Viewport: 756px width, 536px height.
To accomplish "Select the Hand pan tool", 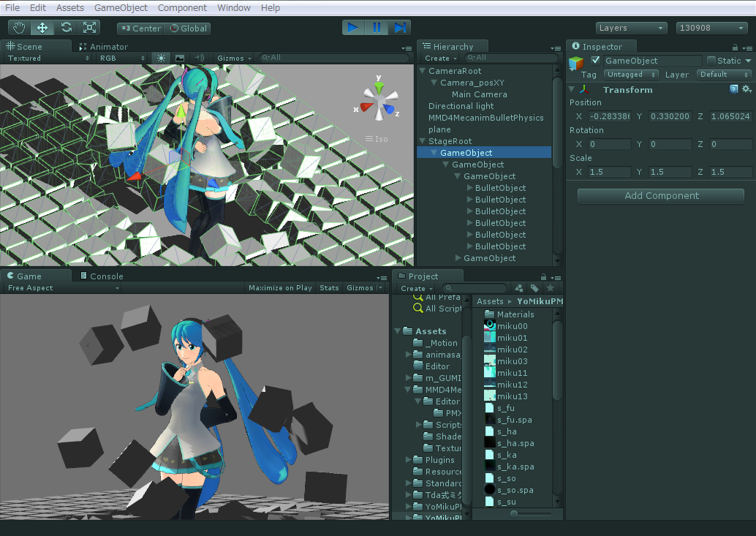I will pyautogui.click(x=19, y=28).
